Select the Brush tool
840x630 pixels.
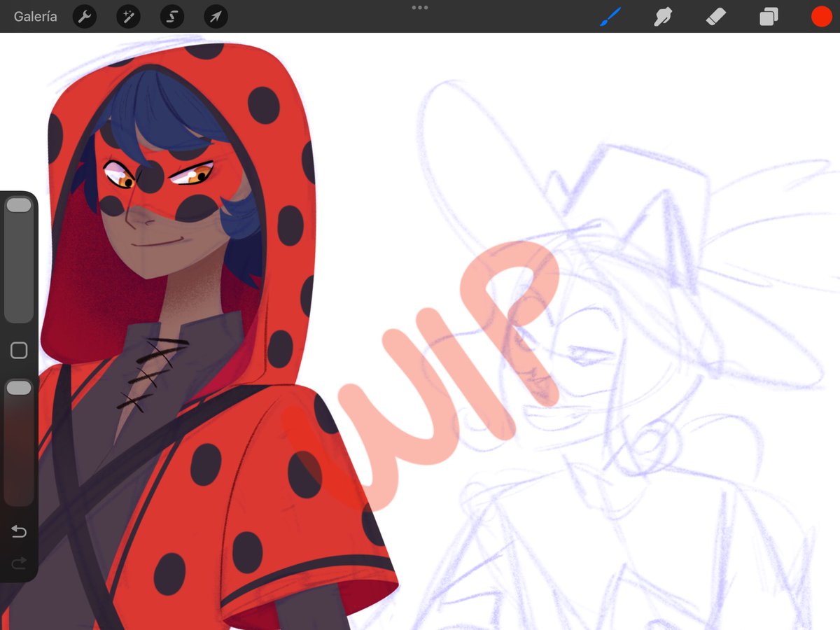[x=610, y=17]
